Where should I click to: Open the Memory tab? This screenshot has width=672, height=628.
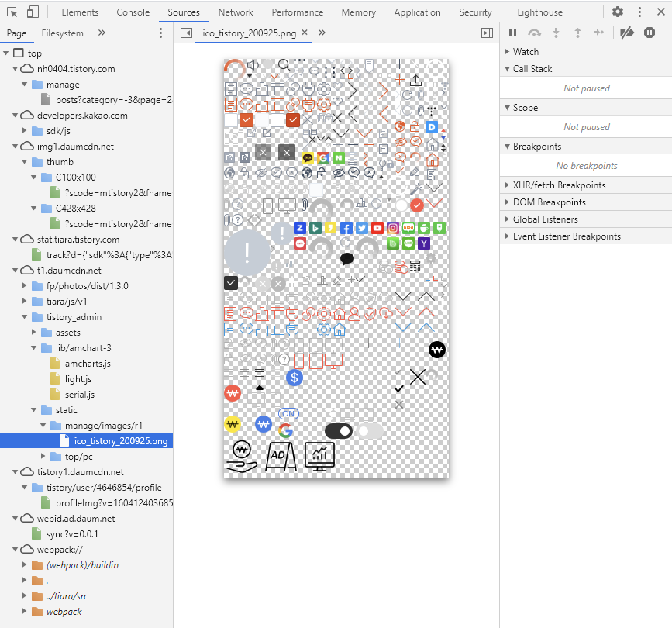[x=359, y=12]
